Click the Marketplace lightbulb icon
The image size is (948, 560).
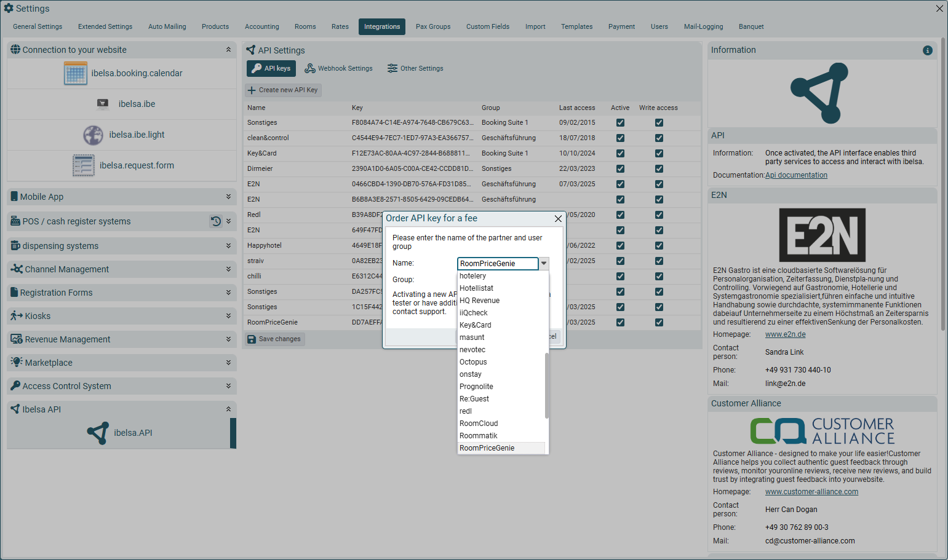17,362
